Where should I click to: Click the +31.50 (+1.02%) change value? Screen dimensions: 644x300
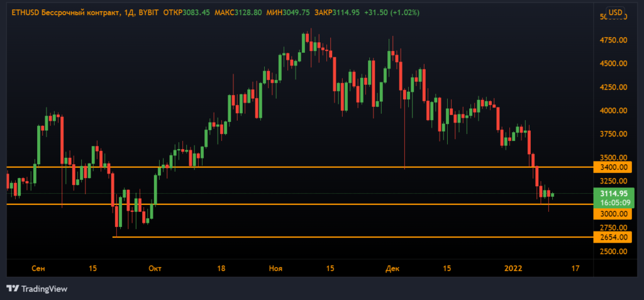coord(392,13)
